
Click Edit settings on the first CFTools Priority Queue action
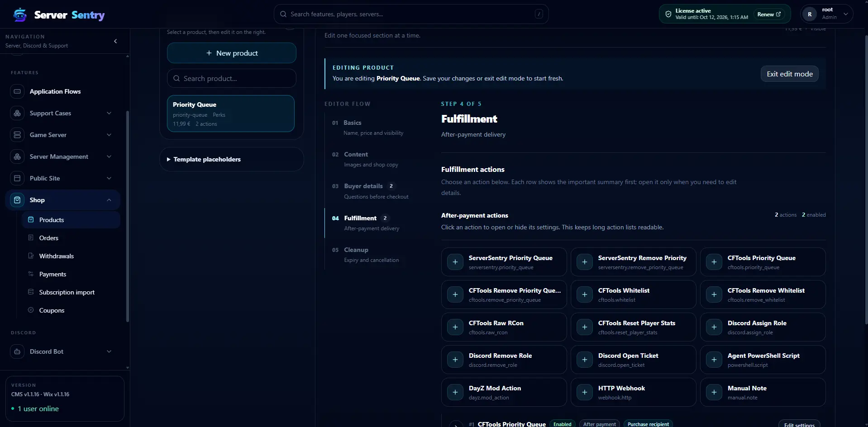tap(799, 424)
